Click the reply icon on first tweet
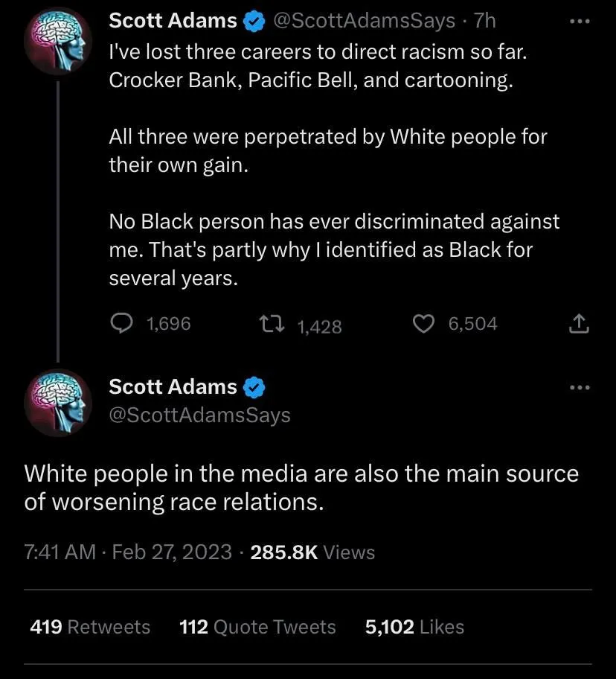The image size is (616, 679). (x=121, y=324)
